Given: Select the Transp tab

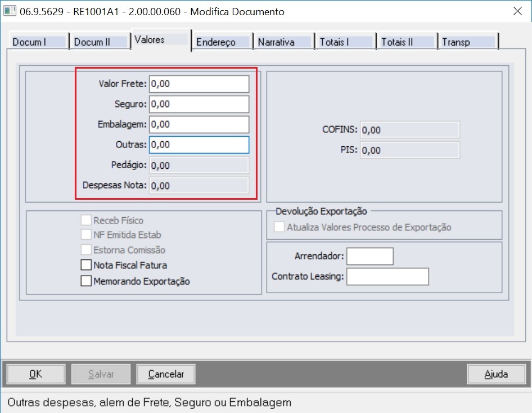Looking at the screenshot, I should pos(468,42).
